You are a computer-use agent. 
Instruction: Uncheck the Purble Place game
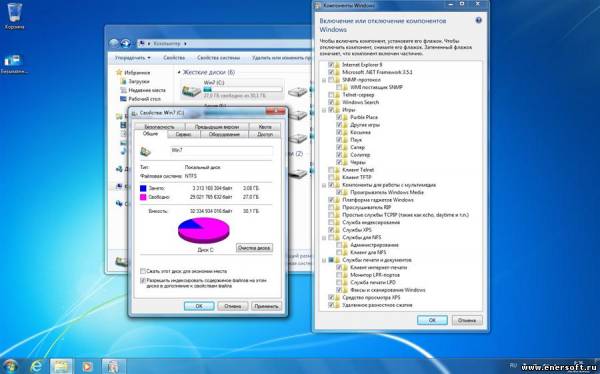coord(339,117)
